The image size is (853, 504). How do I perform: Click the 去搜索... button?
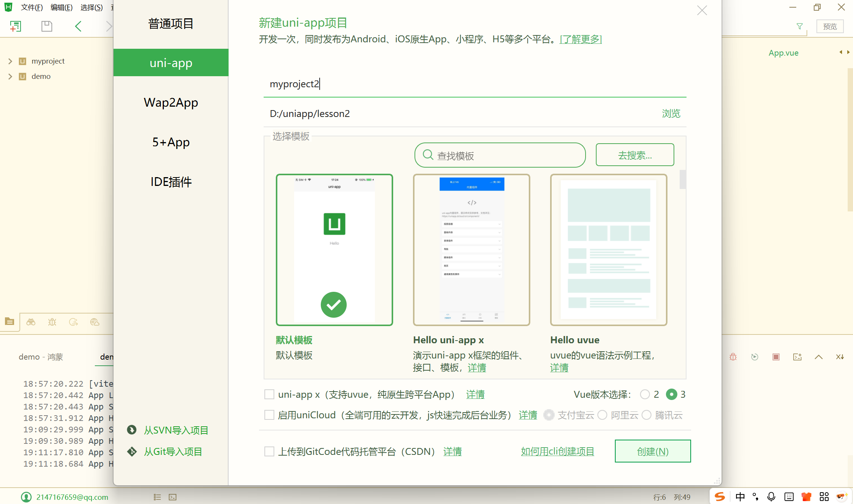(x=635, y=155)
